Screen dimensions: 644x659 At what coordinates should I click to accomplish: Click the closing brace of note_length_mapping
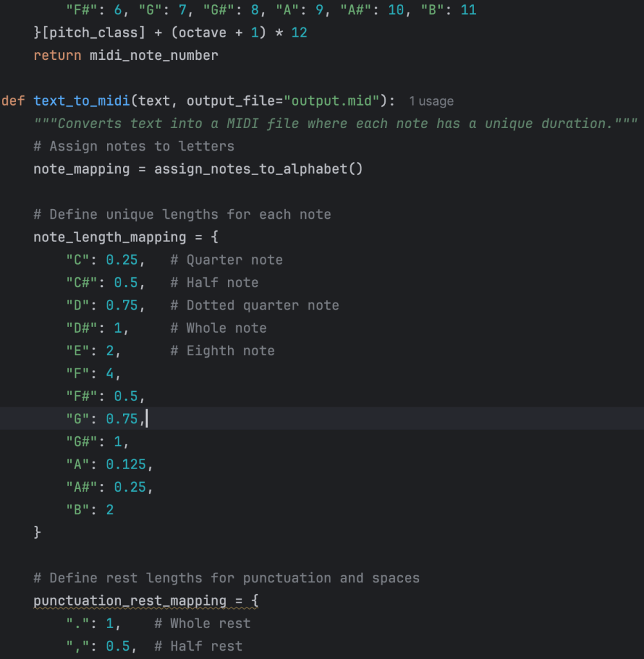click(37, 533)
